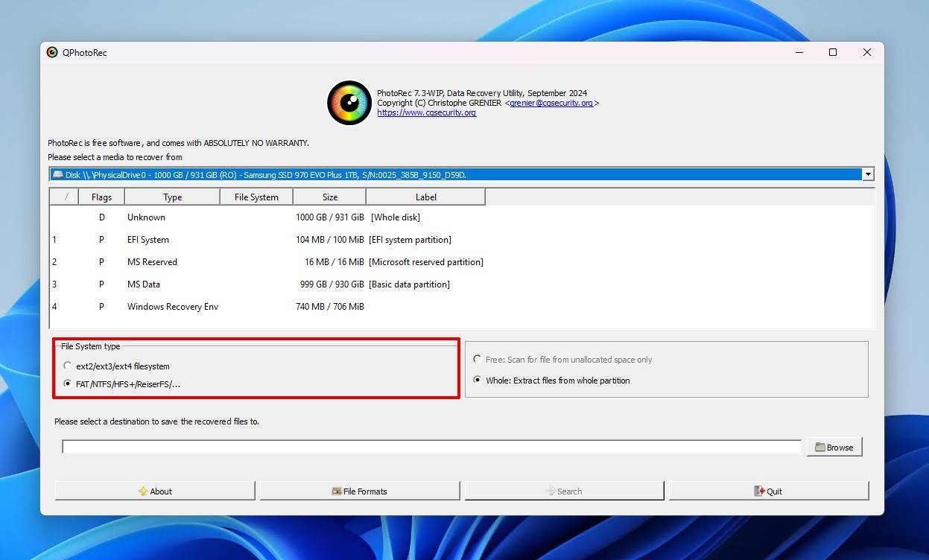929x560 pixels.
Task: Click the Search button
Action: [x=564, y=491]
